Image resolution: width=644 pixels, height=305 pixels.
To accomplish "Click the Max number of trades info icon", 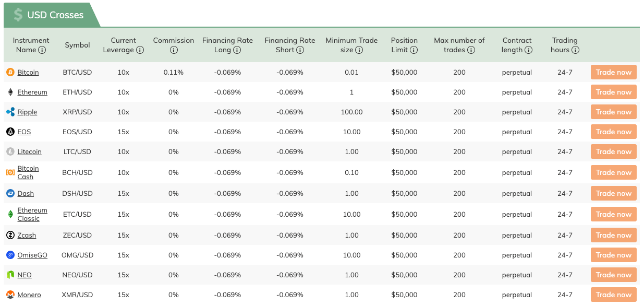I will 471,50.
